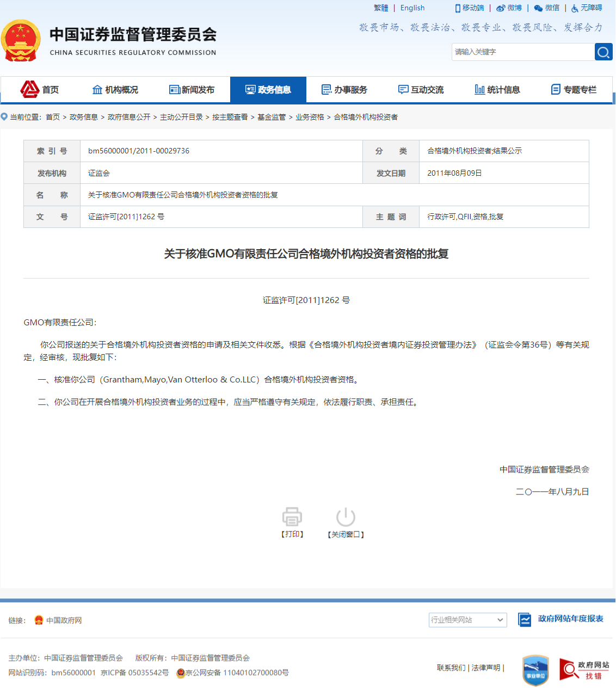The width and height of the screenshot is (616, 692).
Task: Open the 新闻发布 navigation tab
Action: [x=192, y=90]
